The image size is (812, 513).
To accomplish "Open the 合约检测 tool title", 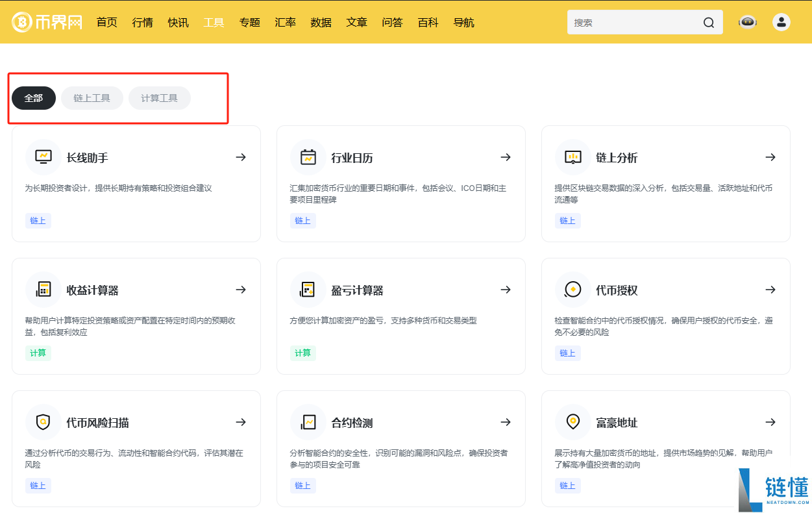I will point(352,423).
